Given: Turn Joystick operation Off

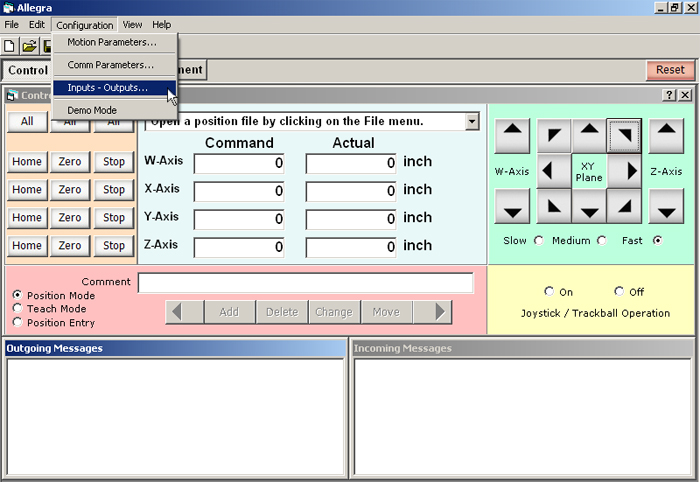Looking at the screenshot, I should [619, 291].
